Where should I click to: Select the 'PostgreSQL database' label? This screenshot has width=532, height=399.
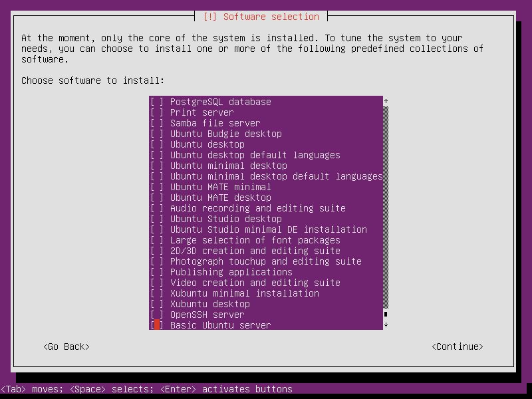click(x=221, y=102)
